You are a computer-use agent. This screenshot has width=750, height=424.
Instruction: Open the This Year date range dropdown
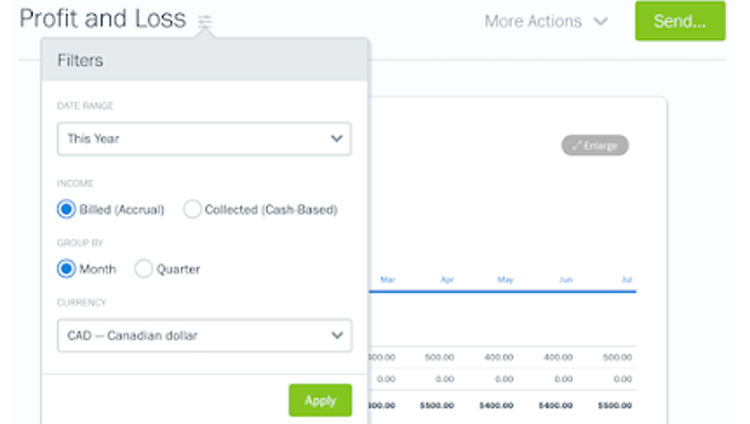pyautogui.click(x=204, y=139)
